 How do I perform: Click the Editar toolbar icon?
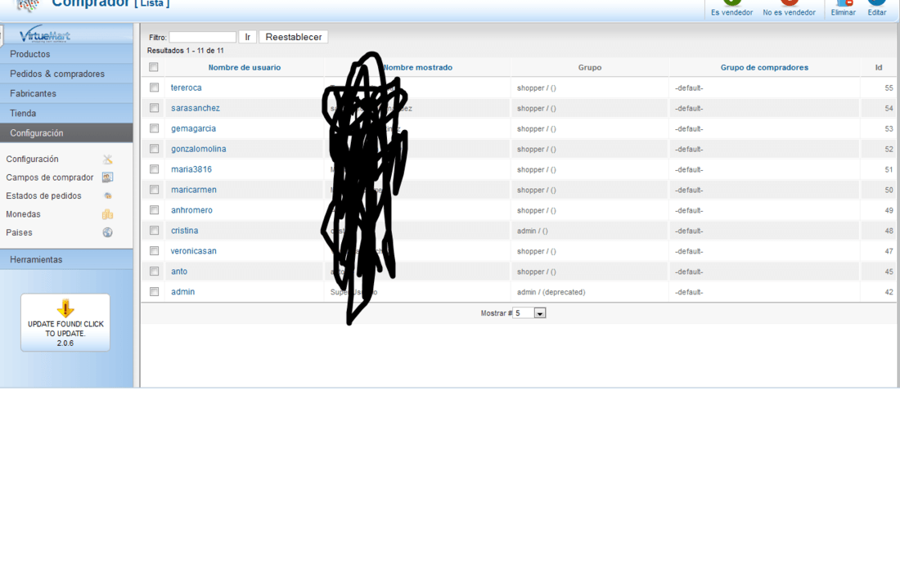point(876,2)
